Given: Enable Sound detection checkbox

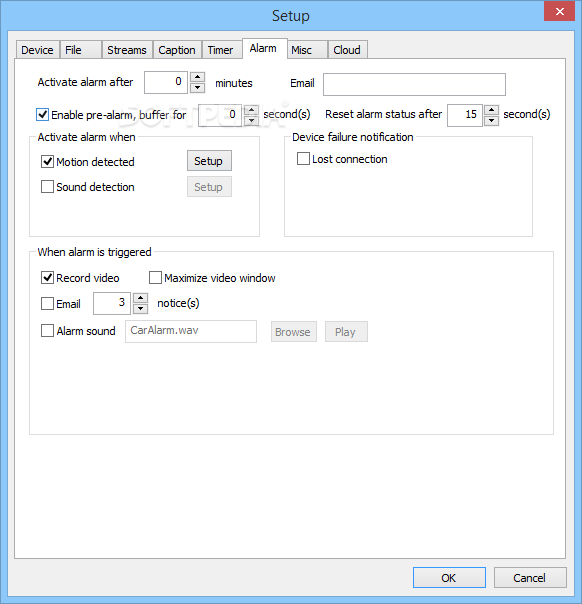Looking at the screenshot, I should point(47,187).
